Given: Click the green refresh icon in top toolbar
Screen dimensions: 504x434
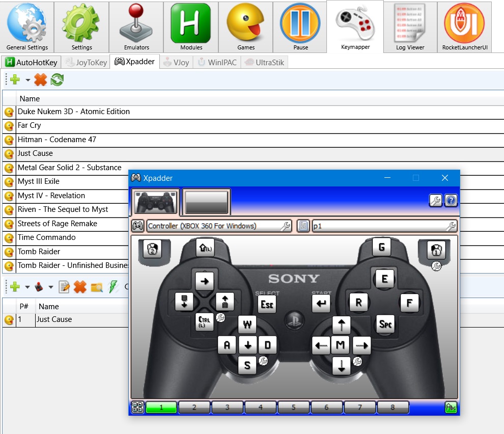Looking at the screenshot, I should point(57,80).
